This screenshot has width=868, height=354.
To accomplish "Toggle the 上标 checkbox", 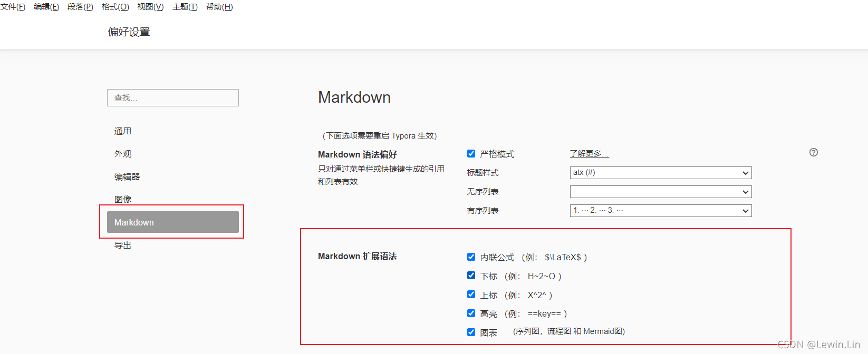I will [x=471, y=294].
